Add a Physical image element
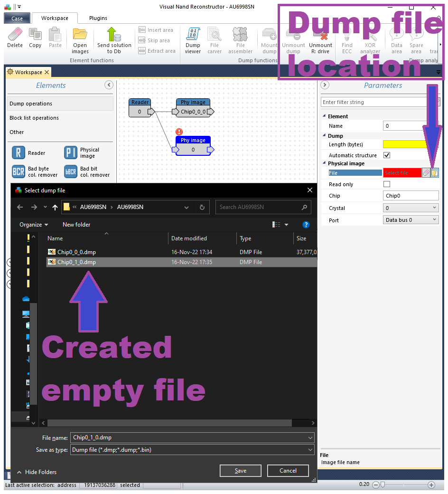 [x=82, y=153]
